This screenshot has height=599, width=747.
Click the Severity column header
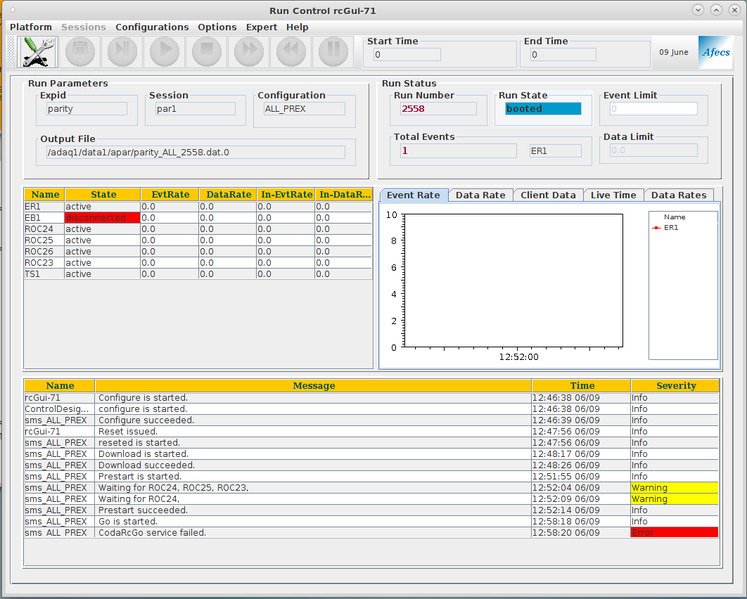tap(676, 386)
